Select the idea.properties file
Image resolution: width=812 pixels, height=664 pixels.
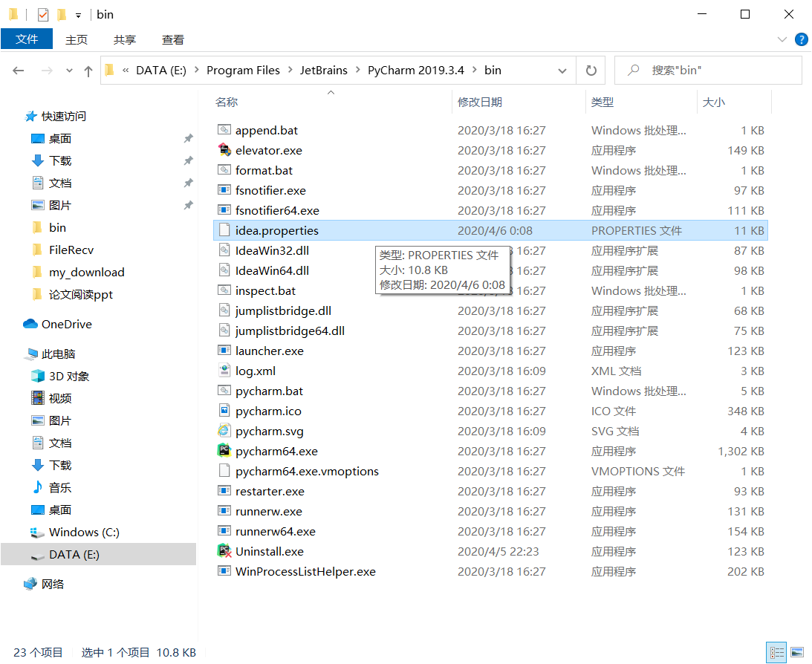[x=490, y=230]
